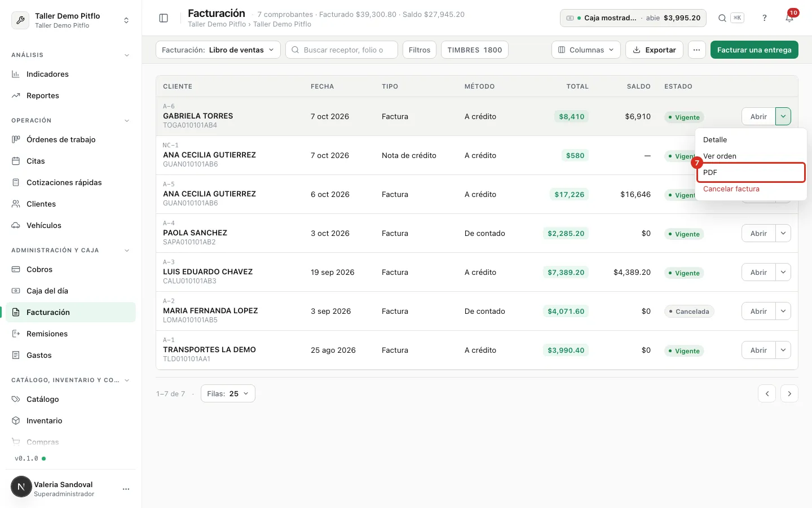
Task: Go to Citas calendar section
Action: [70, 161]
